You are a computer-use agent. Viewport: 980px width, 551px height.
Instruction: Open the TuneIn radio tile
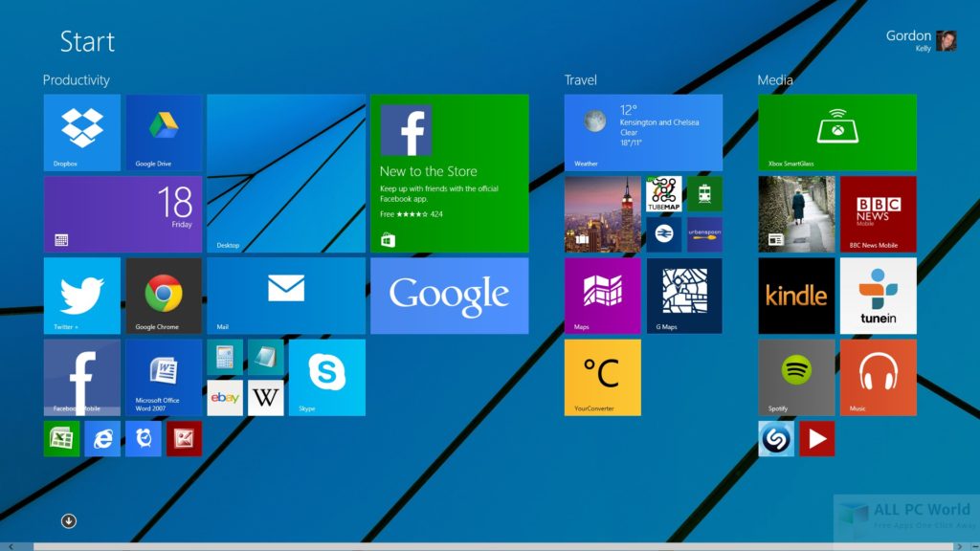pyautogui.click(x=879, y=296)
